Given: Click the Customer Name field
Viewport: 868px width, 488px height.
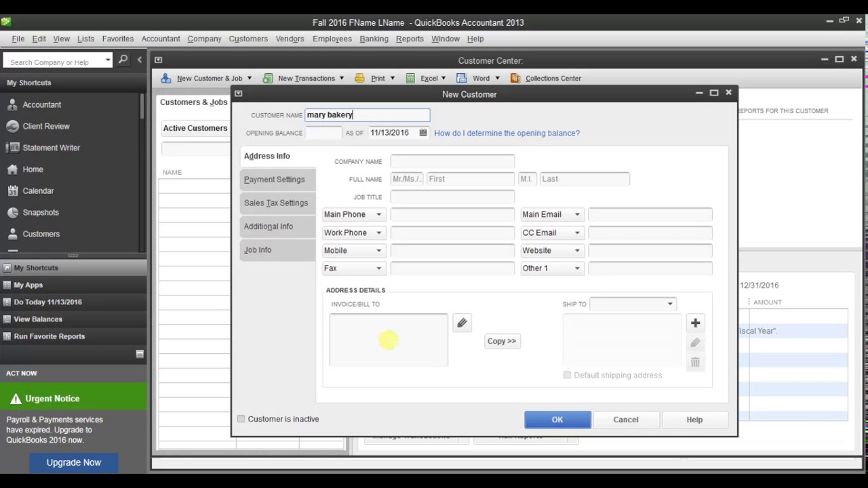Looking at the screenshot, I should [367, 115].
